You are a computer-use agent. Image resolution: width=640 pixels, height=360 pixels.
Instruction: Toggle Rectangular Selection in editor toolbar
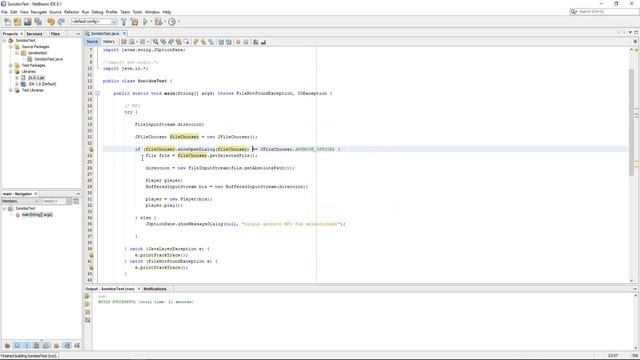186,42
